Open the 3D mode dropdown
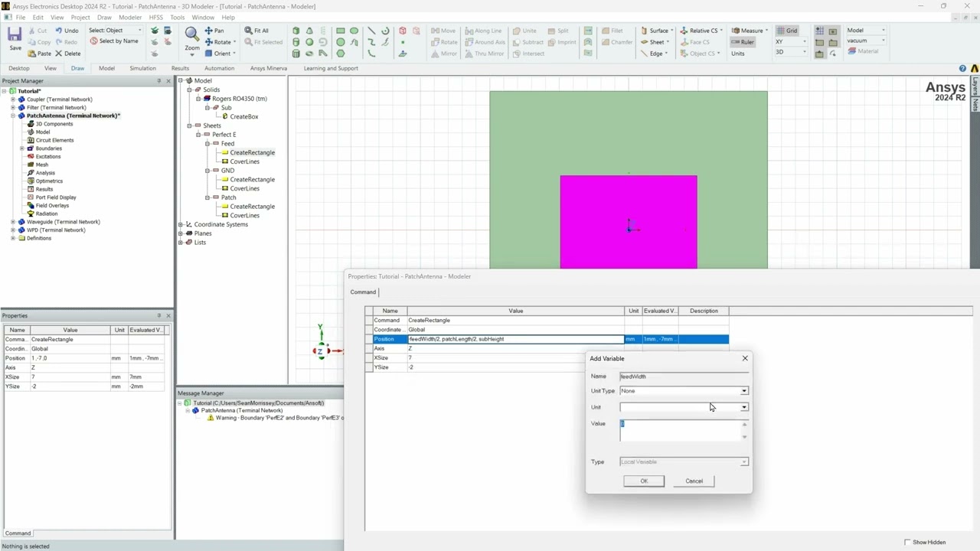 (x=804, y=52)
